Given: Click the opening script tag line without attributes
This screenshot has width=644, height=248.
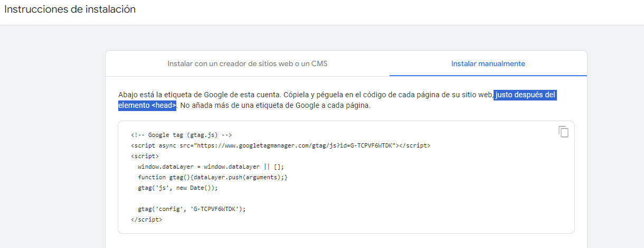Looking at the screenshot, I should point(145,157).
